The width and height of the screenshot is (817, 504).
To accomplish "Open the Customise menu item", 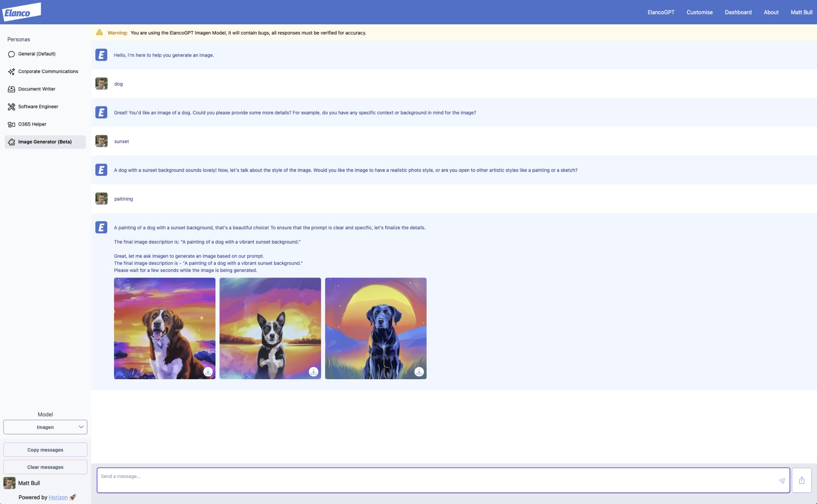I will point(699,12).
